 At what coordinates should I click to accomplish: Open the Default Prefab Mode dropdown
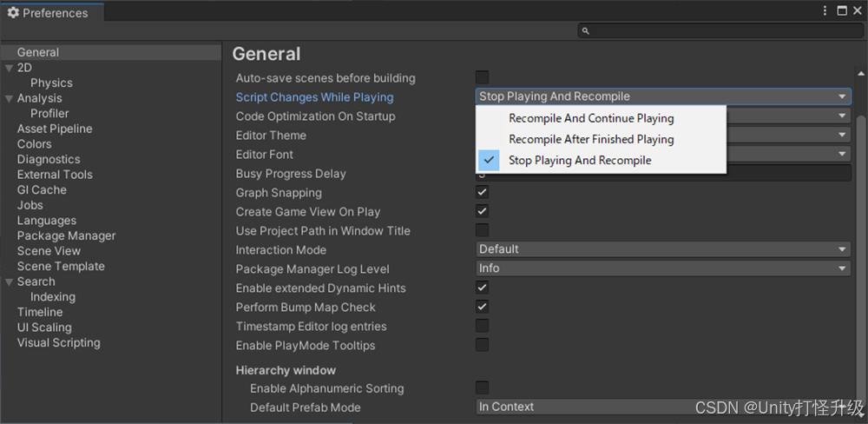coord(663,407)
